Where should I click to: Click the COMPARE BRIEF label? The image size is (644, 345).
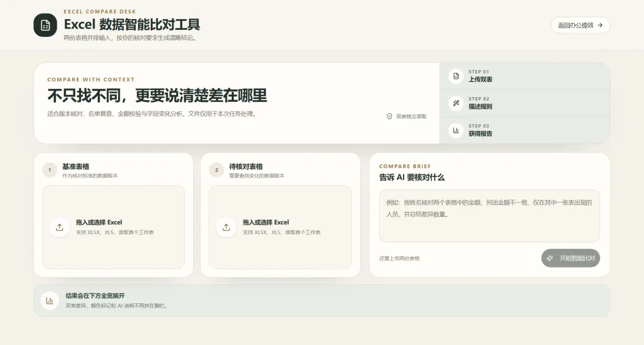pos(405,166)
